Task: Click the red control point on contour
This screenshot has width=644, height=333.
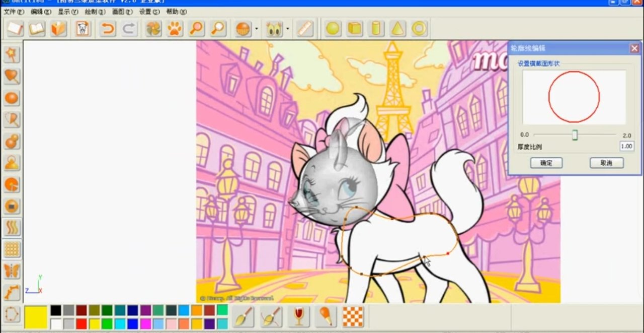Action: point(447,253)
